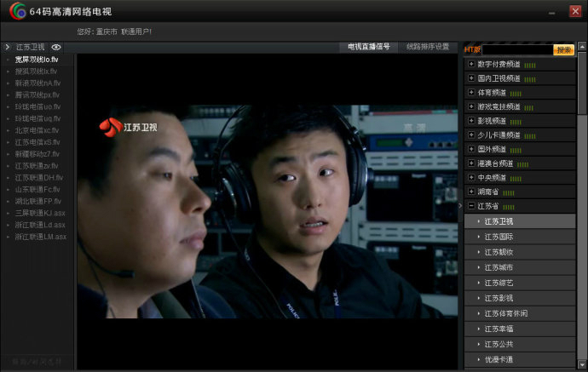Choose the 玲珑电信uq.flv source

(x=37, y=119)
